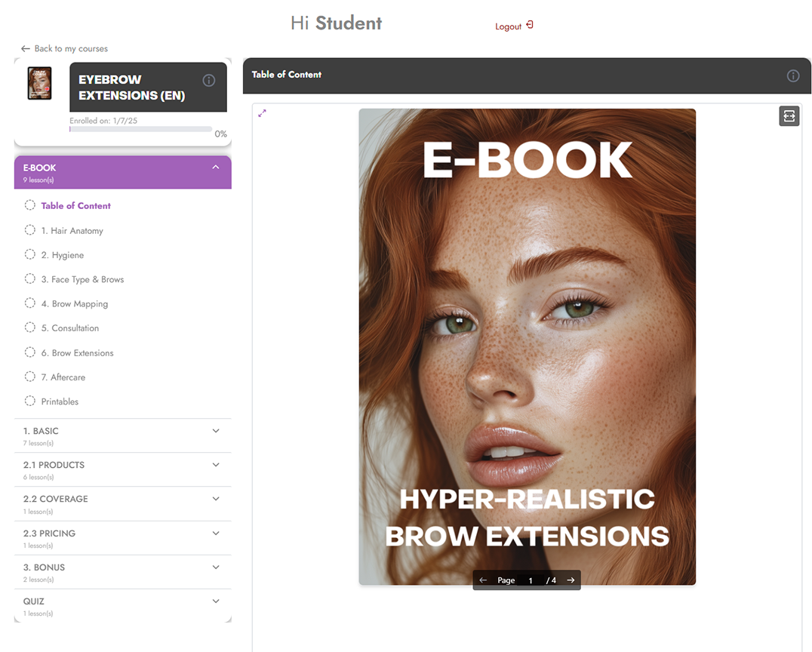Expand the 1. BASIC section
Image resolution: width=812 pixels, height=652 pixels.
tap(216, 431)
